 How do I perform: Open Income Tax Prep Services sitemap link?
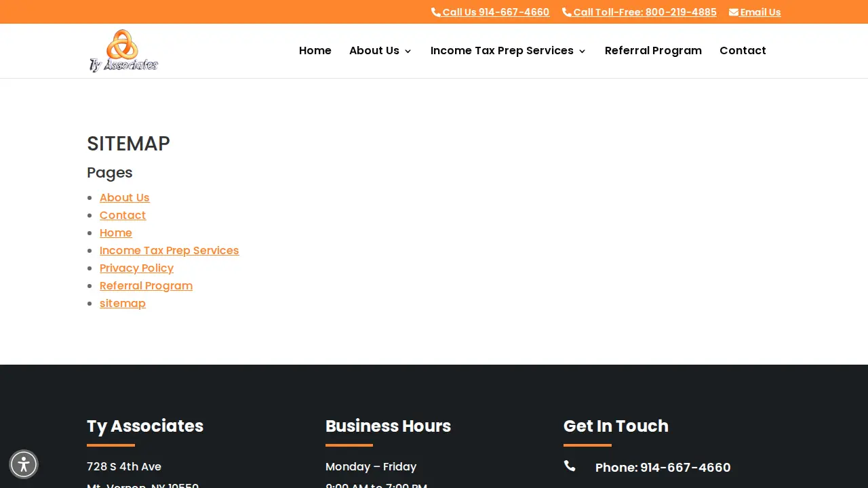(x=170, y=250)
